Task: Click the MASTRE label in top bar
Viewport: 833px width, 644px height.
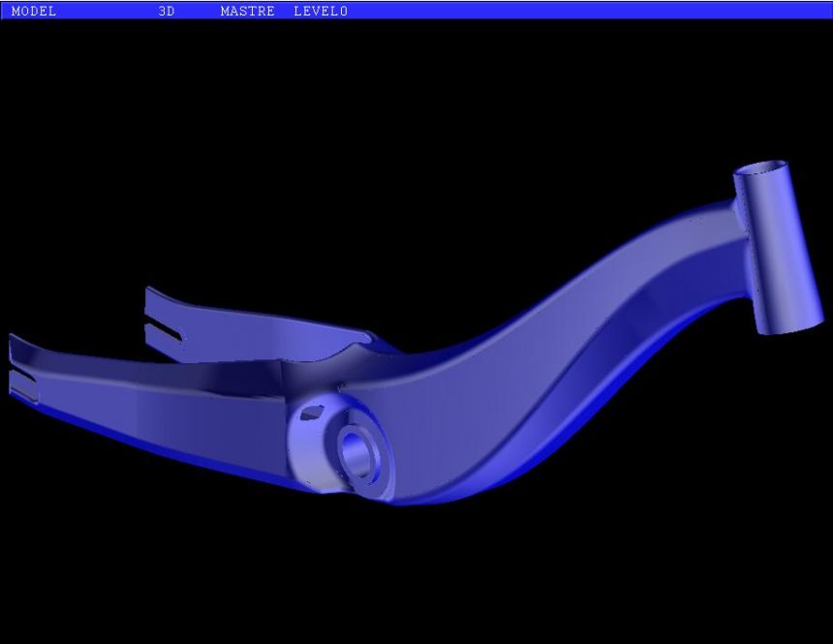Action: pos(247,12)
